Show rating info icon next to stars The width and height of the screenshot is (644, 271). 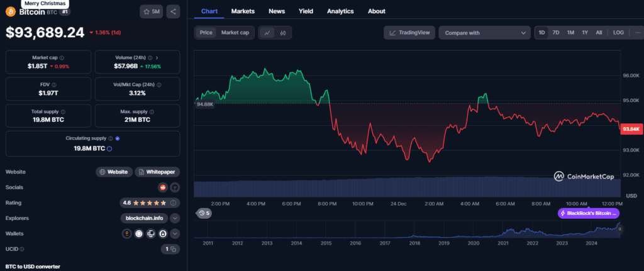click(x=173, y=203)
